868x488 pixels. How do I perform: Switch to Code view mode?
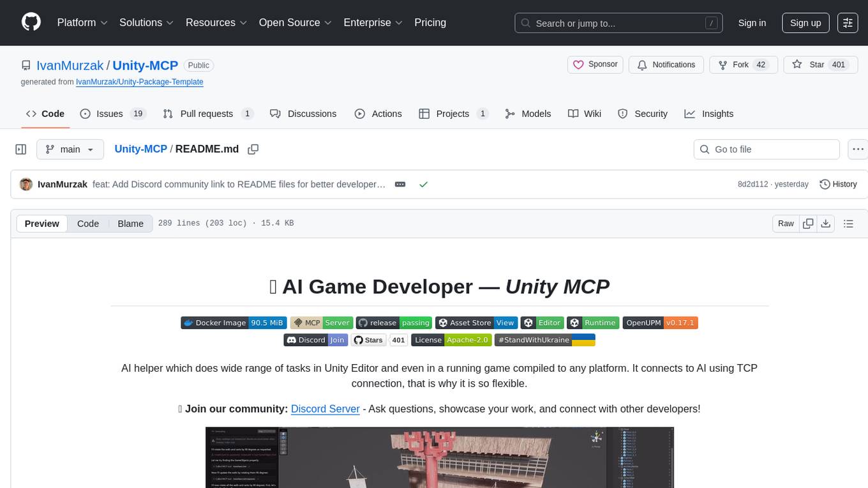click(x=88, y=224)
